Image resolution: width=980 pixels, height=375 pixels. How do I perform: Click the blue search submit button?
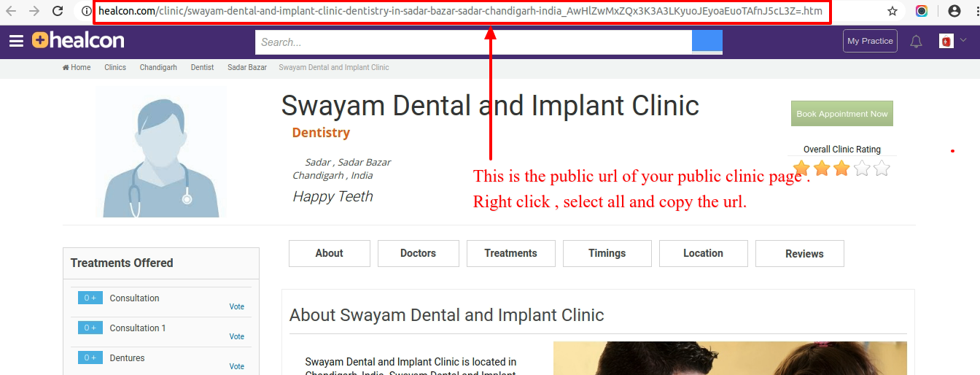[707, 41]
